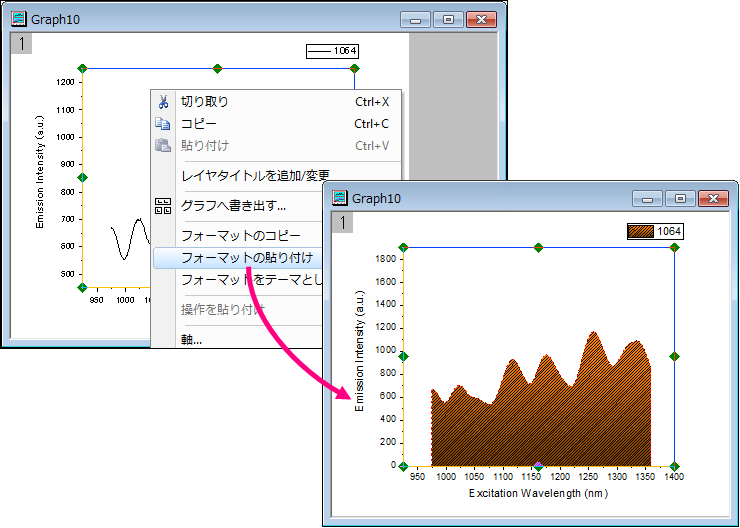Viewport: 740px width, 528px height.
Task: Click the left-middle layer handle in back graph
Action: [82, 178]
